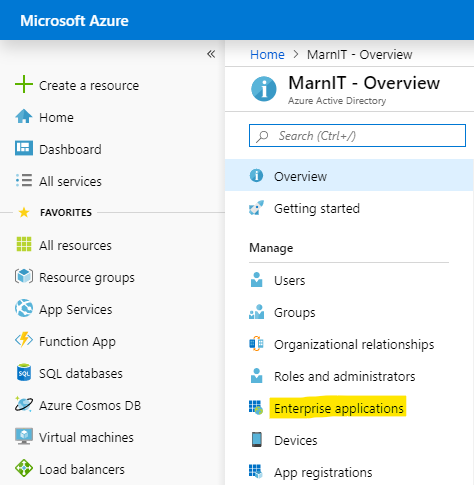Click the Microsoft Azure logo text
The width and height of the screenshot is (474, 485).
click(74, 21)
